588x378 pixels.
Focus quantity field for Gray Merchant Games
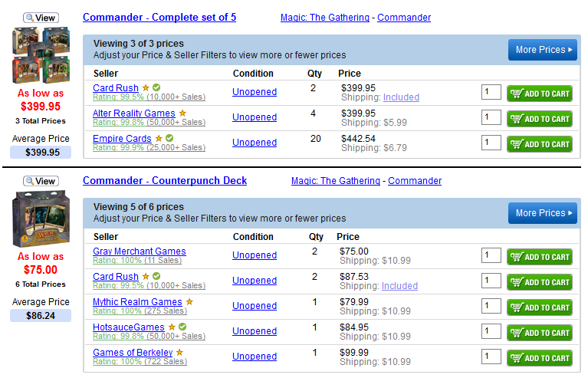coord(491,255)
